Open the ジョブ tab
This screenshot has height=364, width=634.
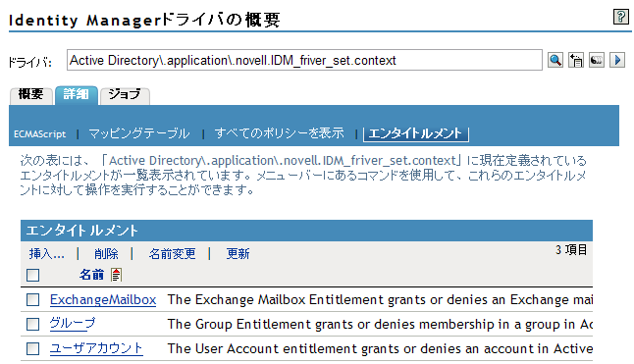tap(125, 96)
